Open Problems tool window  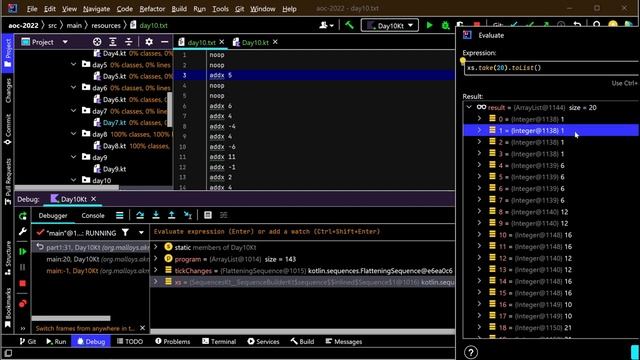172,342
